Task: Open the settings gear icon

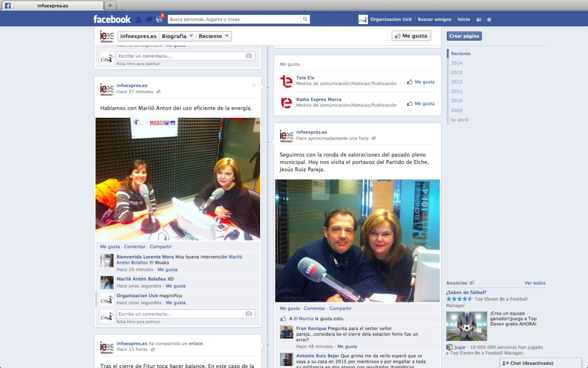Action: [x=489, y=20]
